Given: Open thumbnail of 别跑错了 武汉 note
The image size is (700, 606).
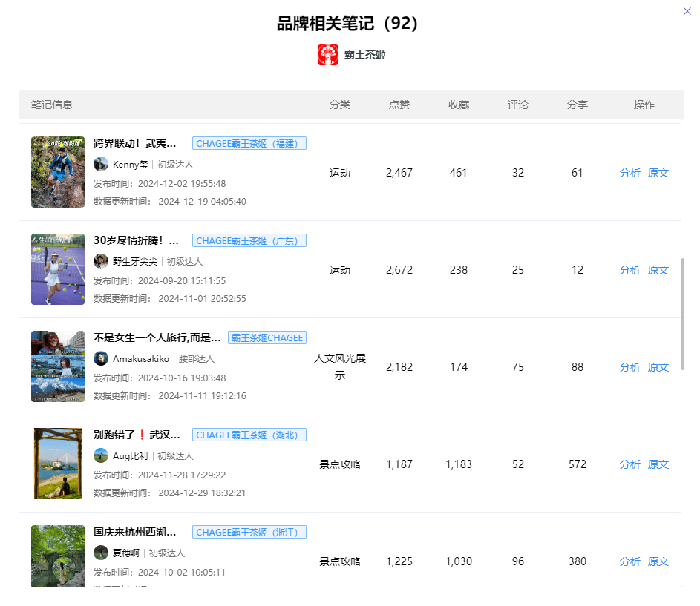Looking at the screenshot, I should [58, 464].
